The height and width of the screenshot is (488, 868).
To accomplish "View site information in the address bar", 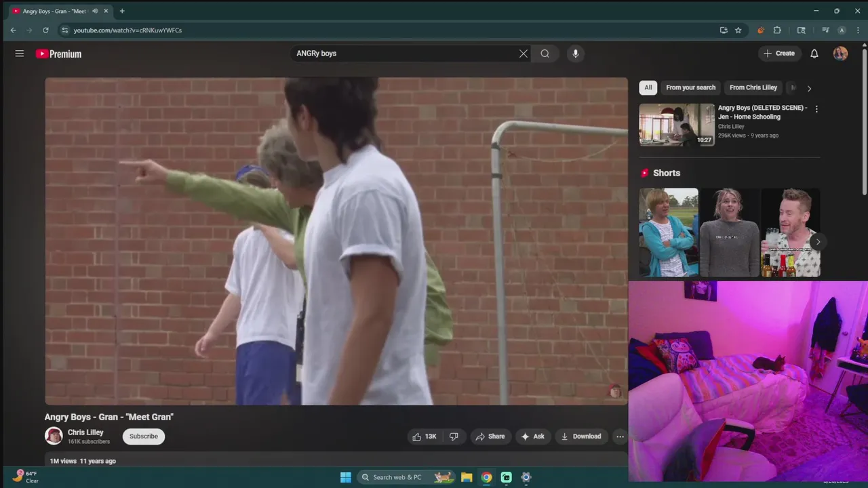I will (65, 30).
